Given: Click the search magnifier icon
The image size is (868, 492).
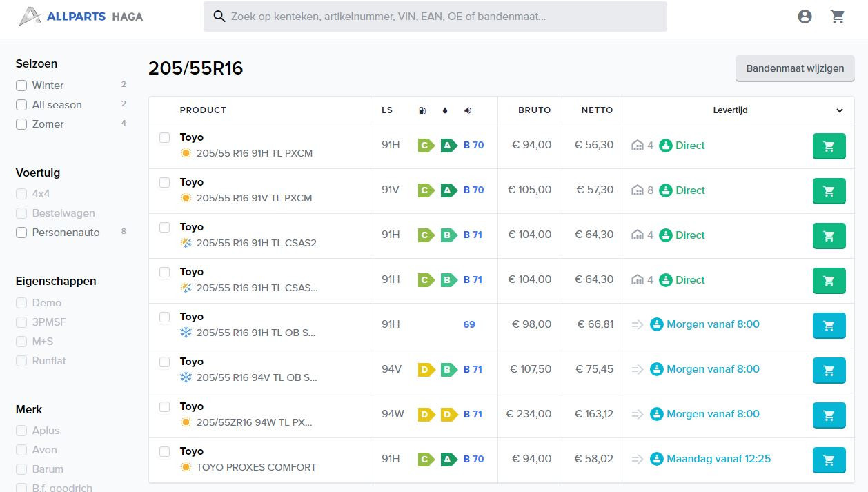Looking at the screenshot, I should pos(219,17).
